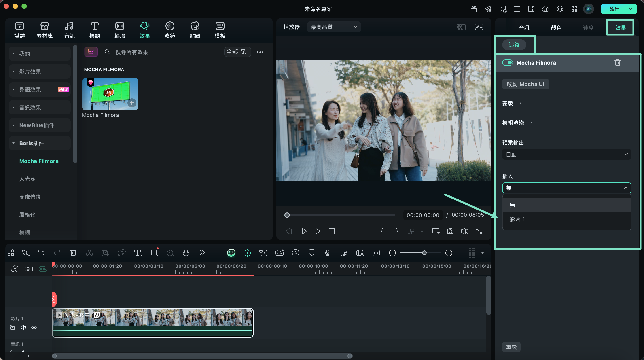Click the undo arrow in timeline toolbar
Screen dimensions: 644x360
pyautogui.click(x=41, y=253)
